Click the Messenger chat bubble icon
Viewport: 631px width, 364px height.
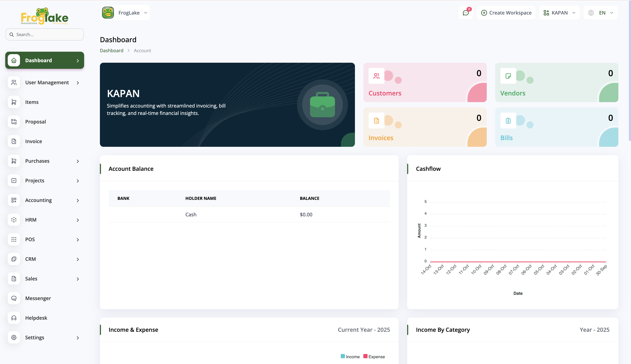14,298
